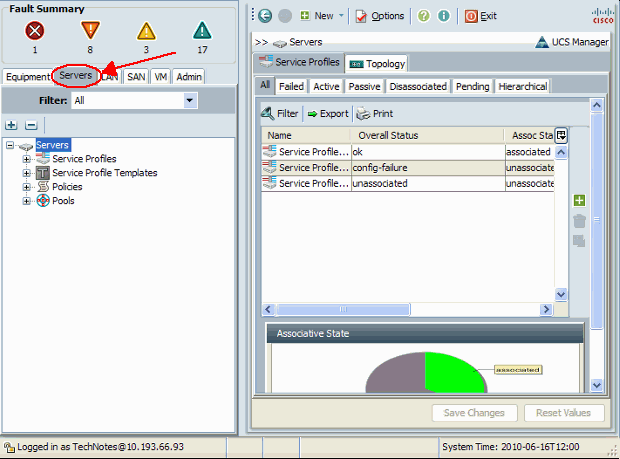
Task: Click the major faults icon showing 8
Action: pos(90,30)
